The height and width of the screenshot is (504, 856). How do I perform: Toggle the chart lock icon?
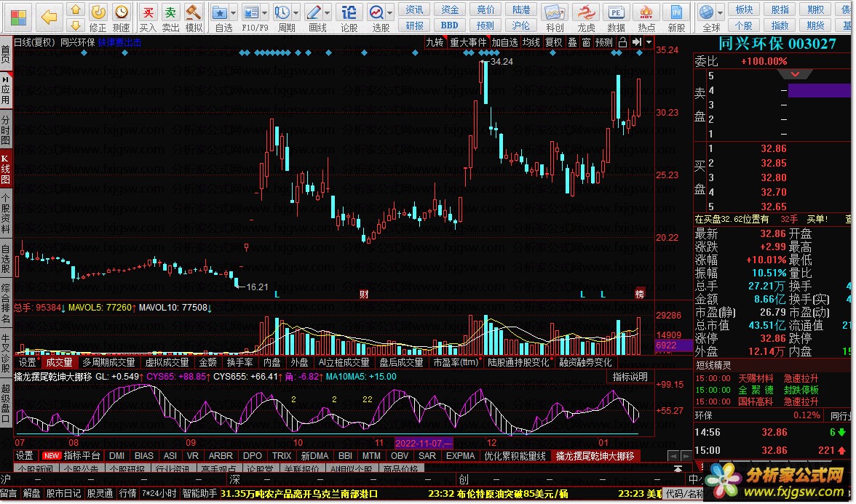coord(622,42)
